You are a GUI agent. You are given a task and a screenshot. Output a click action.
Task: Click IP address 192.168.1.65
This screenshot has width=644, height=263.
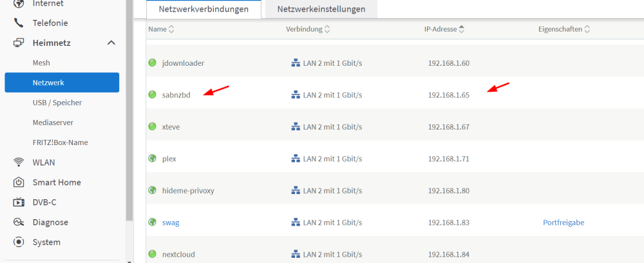[x=448, y=95]
